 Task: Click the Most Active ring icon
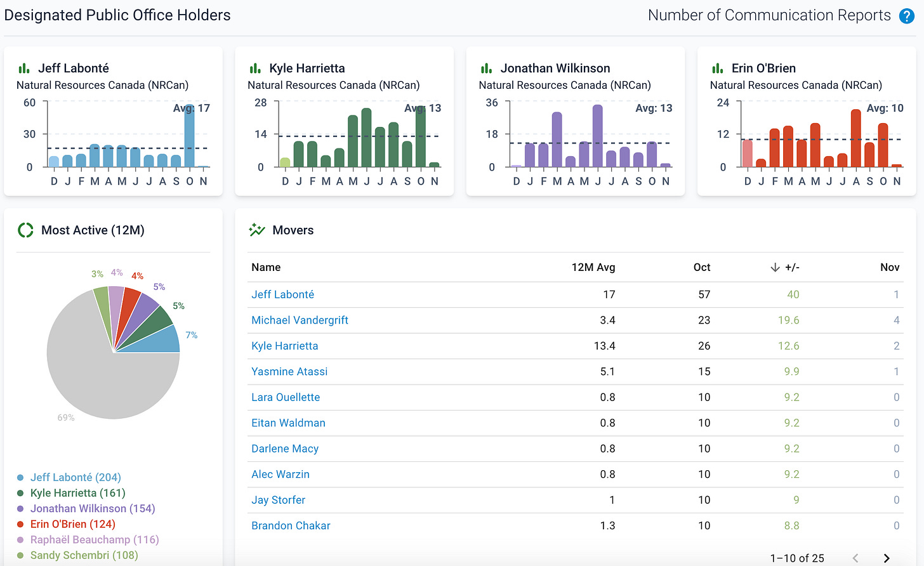(25, 230)
